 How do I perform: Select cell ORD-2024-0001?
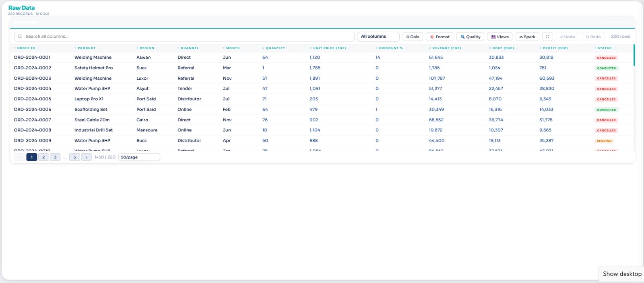click(x=32, y=58)
